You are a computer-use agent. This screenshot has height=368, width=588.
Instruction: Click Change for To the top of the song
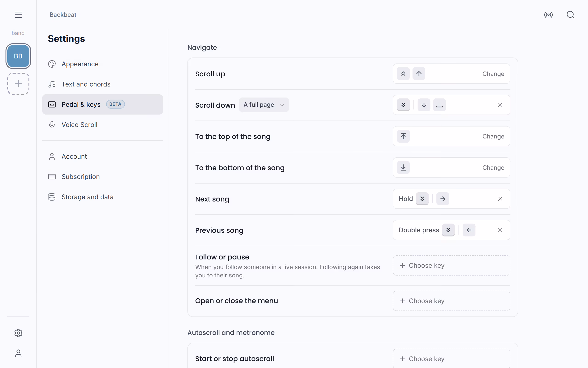pyautogui.click(x=493, y=136)
